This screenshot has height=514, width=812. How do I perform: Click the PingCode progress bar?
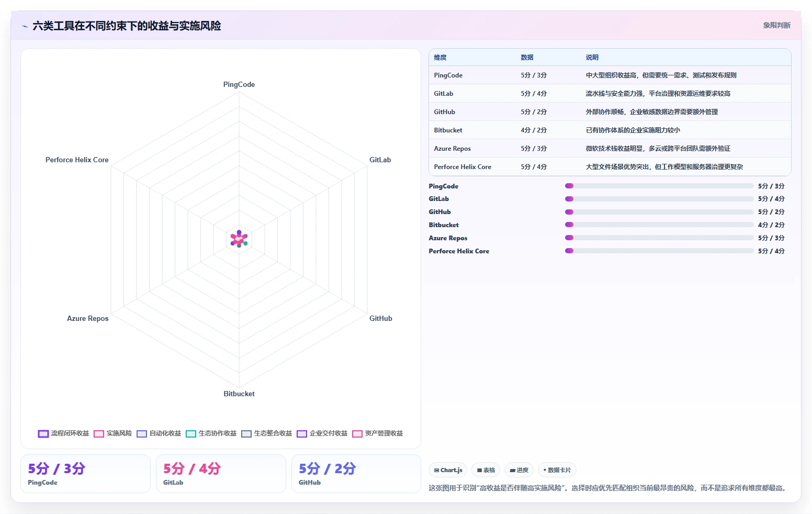tap(659, 186)
